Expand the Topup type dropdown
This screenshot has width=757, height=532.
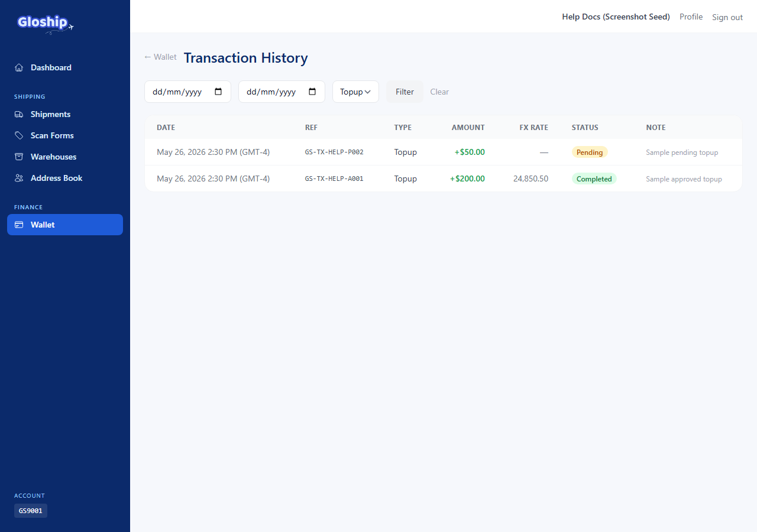click(355, 92)
